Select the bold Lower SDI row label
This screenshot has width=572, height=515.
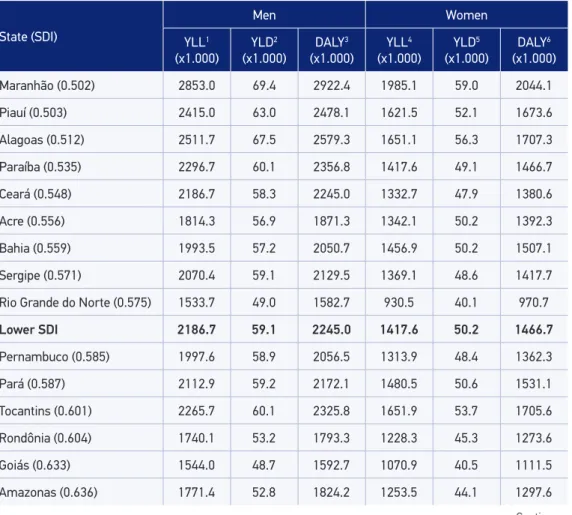(x=29, y=330)
